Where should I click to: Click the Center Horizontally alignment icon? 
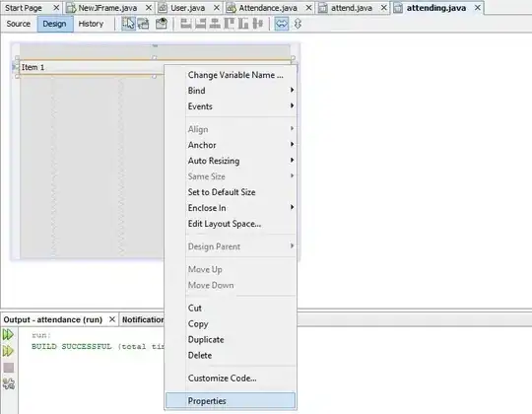point(215,24)
